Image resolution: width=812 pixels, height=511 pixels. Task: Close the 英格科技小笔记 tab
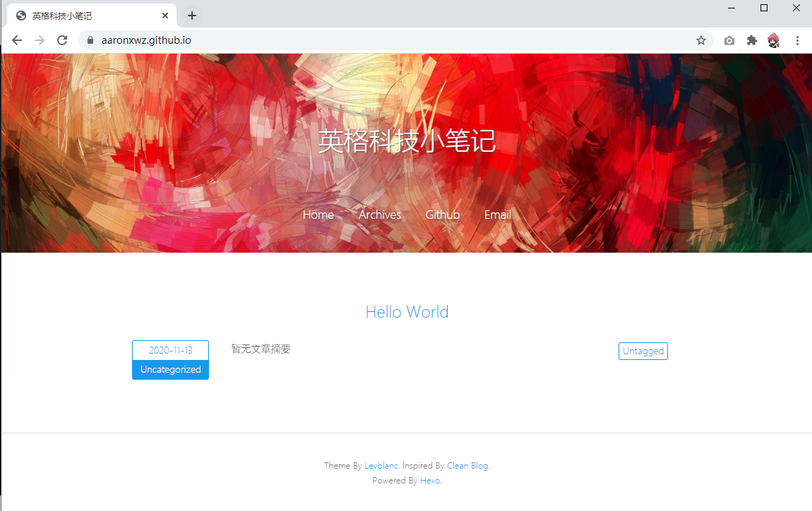tap(166, 16)
